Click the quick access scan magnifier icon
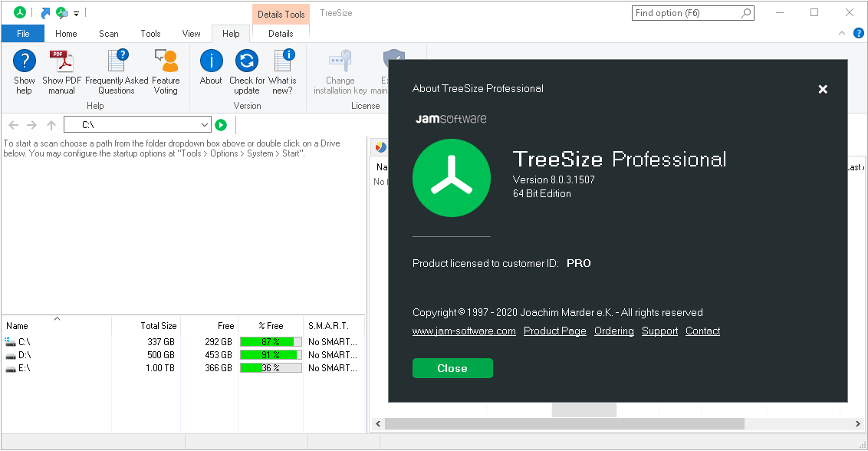 tap(62, 13)
